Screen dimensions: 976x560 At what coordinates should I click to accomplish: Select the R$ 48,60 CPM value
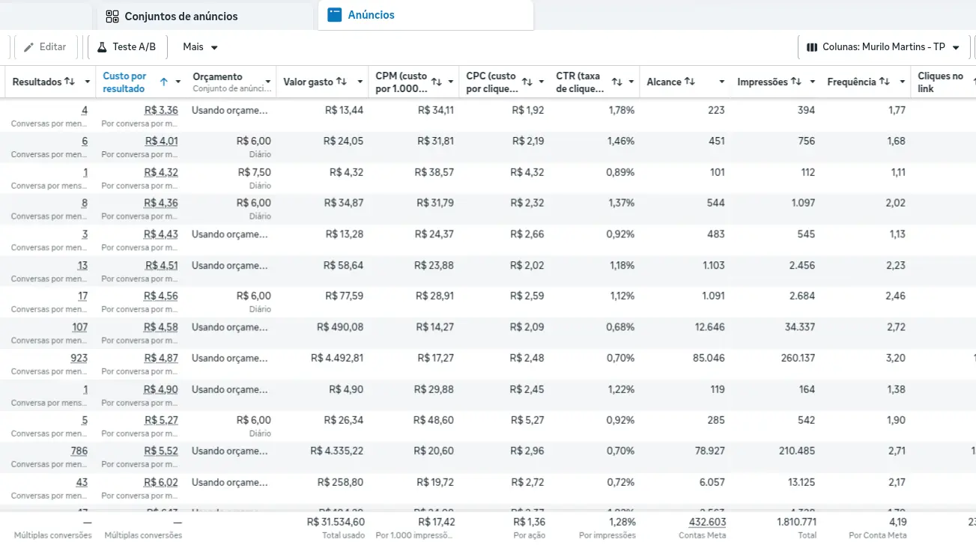[434, 420]
